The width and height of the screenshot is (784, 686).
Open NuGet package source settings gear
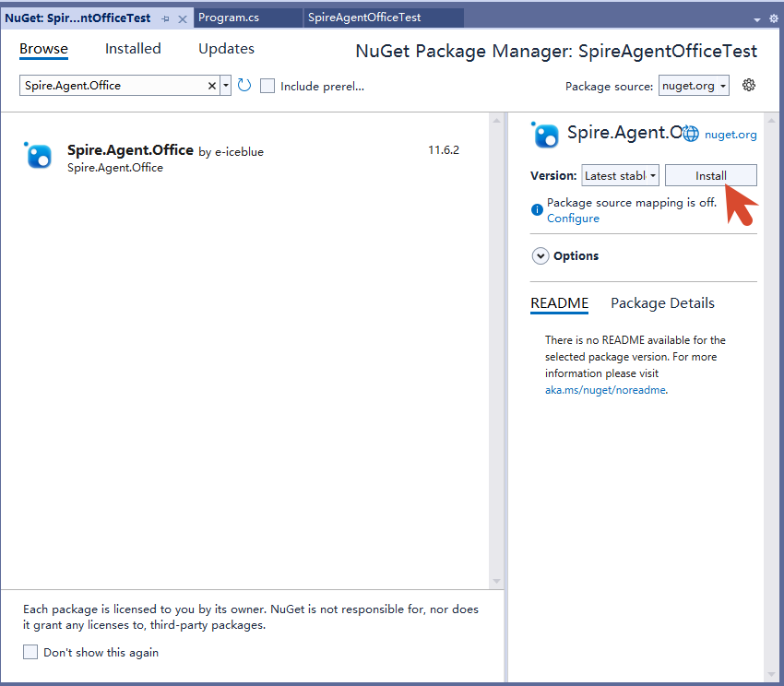(x=749, y=85)
